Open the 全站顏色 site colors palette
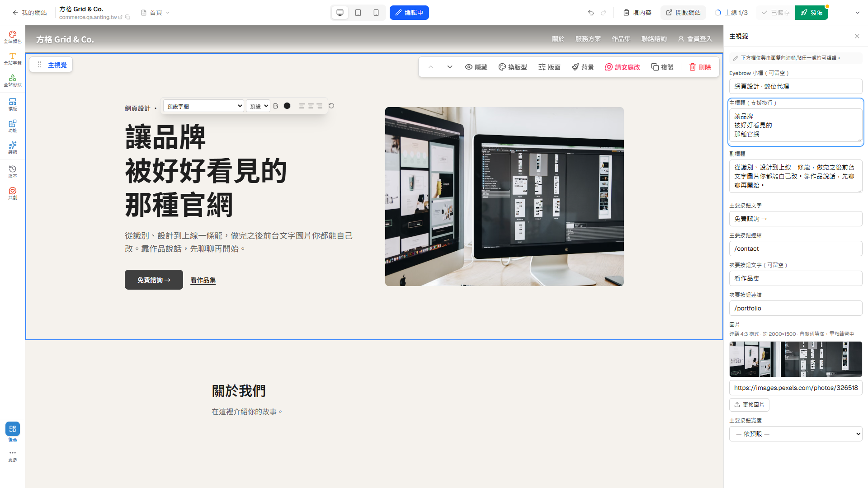 click(12, 37)
